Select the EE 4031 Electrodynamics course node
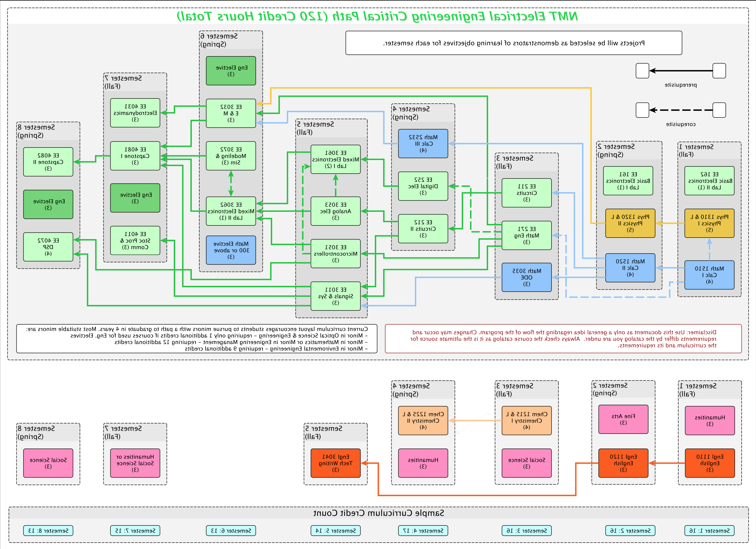The image size is (756, 549). pyautogui.click(x=135, y=113)
